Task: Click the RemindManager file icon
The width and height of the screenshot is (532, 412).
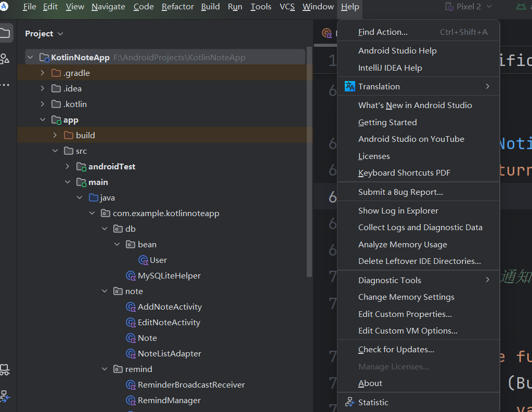Action: [131, 401]
